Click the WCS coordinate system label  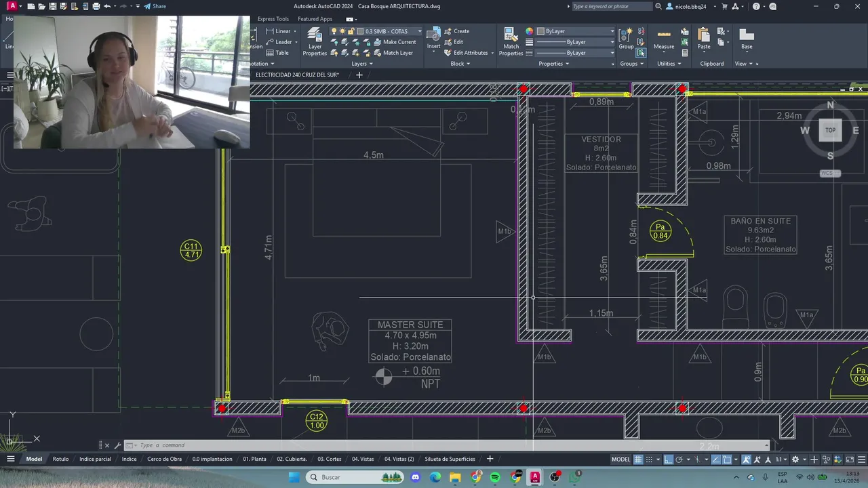click(830, 174)
